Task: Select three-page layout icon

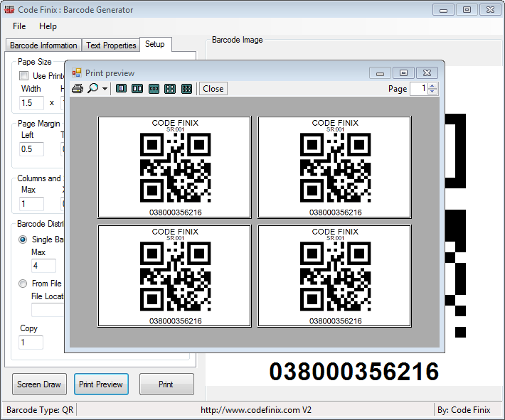Action: [154, 89]
